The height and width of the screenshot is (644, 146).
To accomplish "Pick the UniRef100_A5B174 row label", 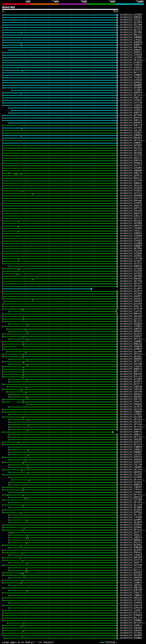I will (131, 173).
